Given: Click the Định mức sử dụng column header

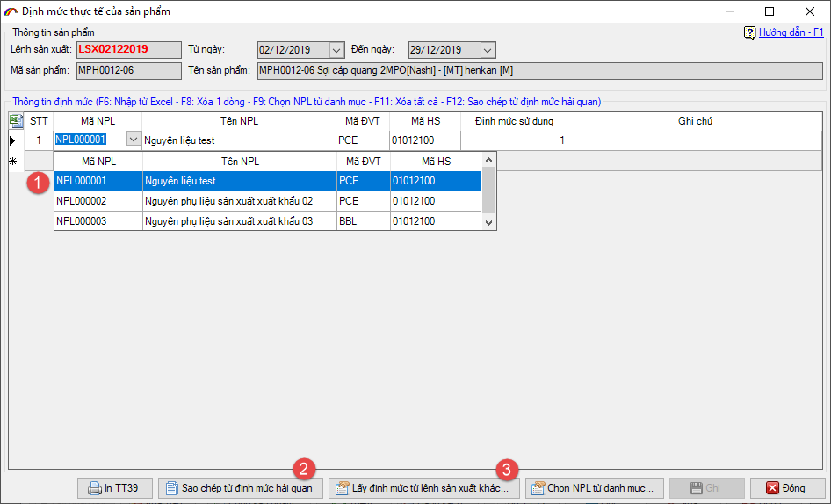Looking at the screenshot, I should point(514,121).
